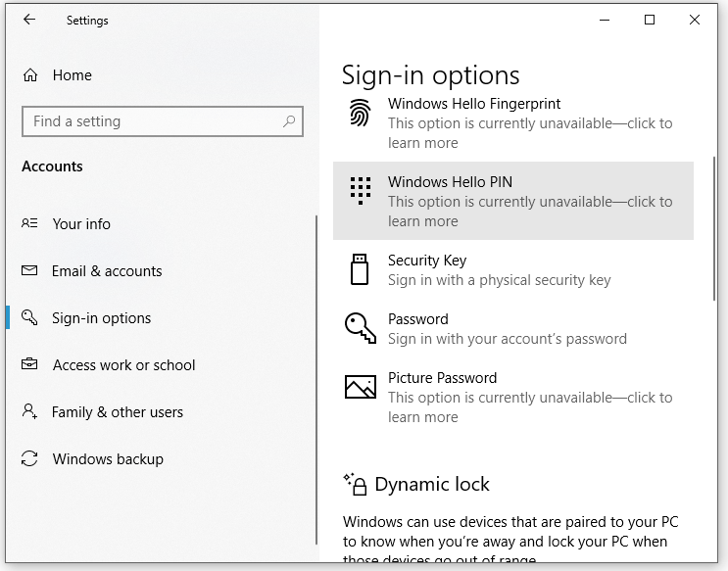Click the Picture Password image icon

coord(361,387)
